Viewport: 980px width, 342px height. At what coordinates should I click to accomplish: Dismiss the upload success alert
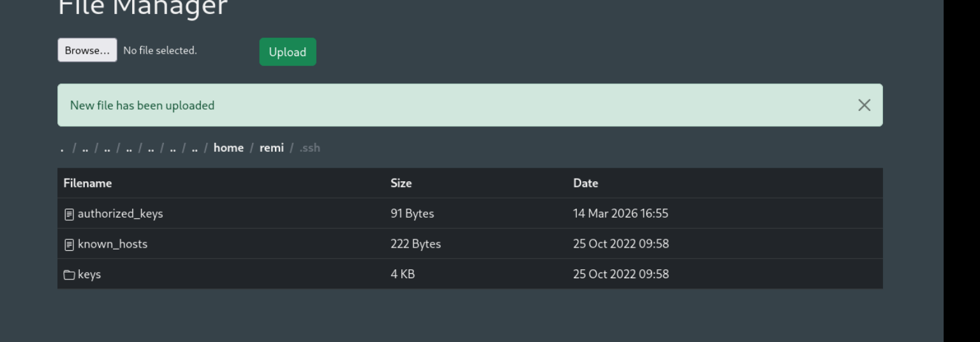(x=864, y=105)
